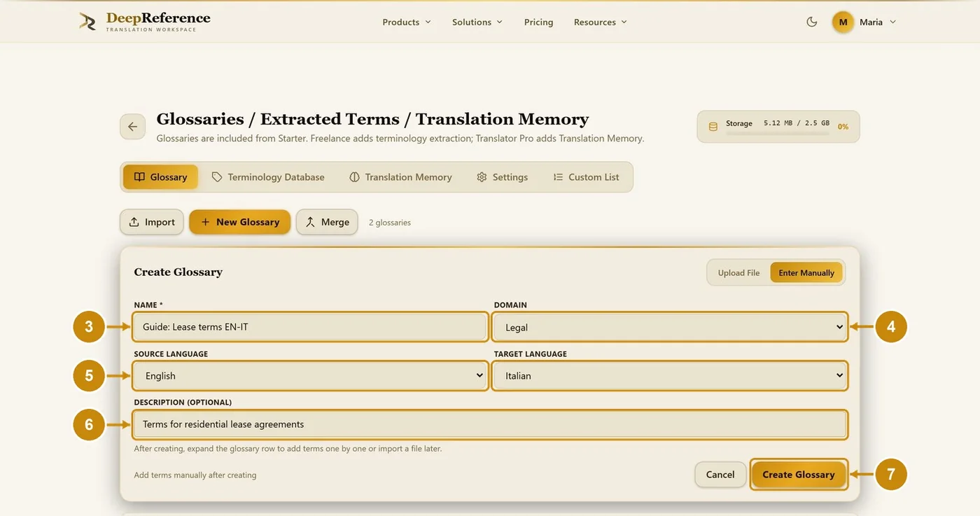Click the plus icon on New Glossary
Viewport: 980px width, 516px height.
point(205,222)
